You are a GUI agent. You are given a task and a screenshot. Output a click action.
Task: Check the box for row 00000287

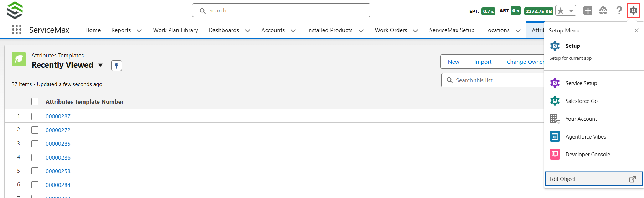click(x=35, y=116)
